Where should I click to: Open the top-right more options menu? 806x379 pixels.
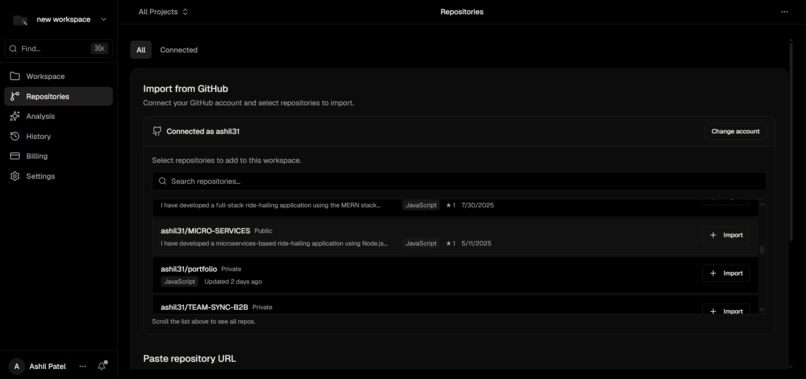click(784, 12)
